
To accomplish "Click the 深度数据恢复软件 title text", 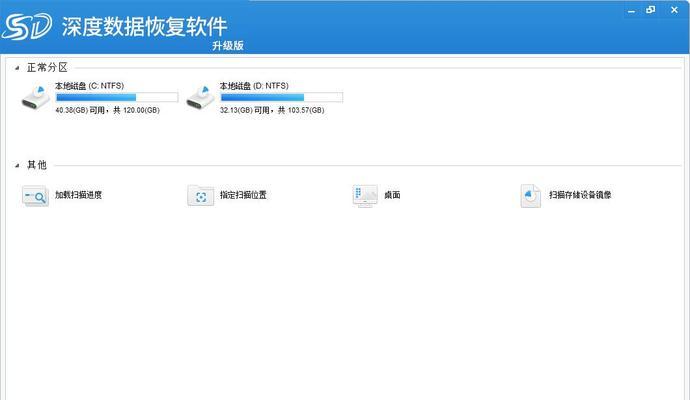I will (144, 26).
